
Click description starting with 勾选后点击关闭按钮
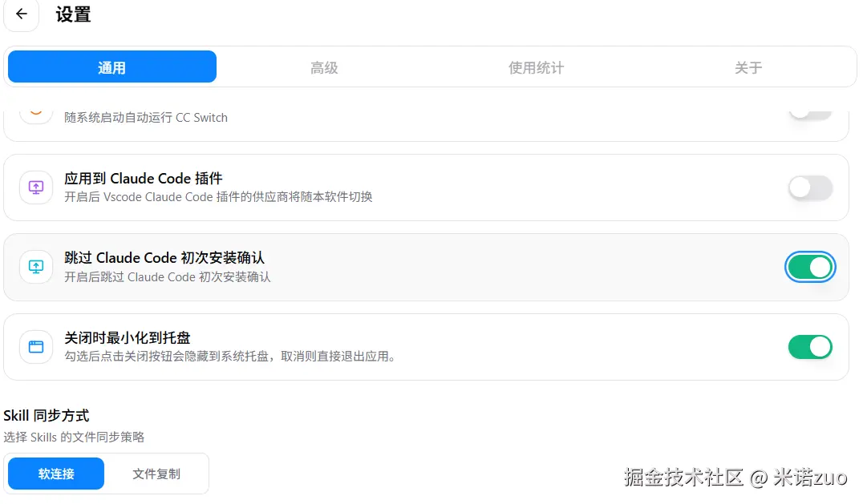click(x=230, y=356)
